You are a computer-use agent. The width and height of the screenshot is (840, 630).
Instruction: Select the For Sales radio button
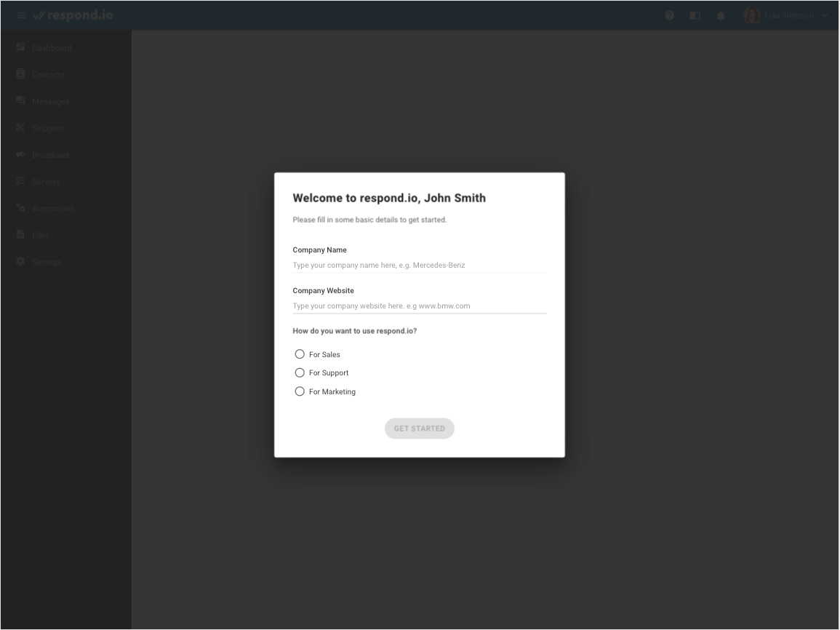(300, 354)
